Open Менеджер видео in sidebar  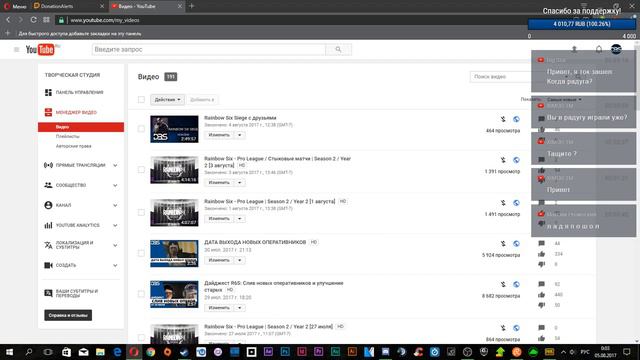76,112
